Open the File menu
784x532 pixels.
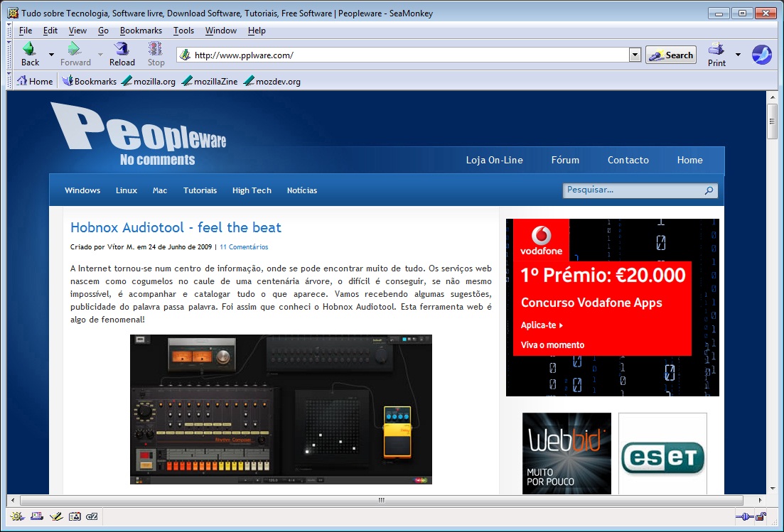25,31
